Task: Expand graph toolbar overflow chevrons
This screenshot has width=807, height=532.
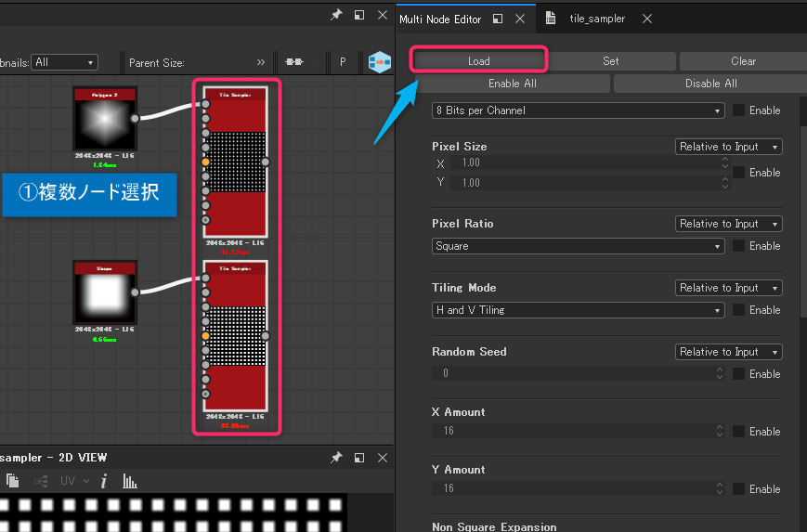Action: (261, 62)
